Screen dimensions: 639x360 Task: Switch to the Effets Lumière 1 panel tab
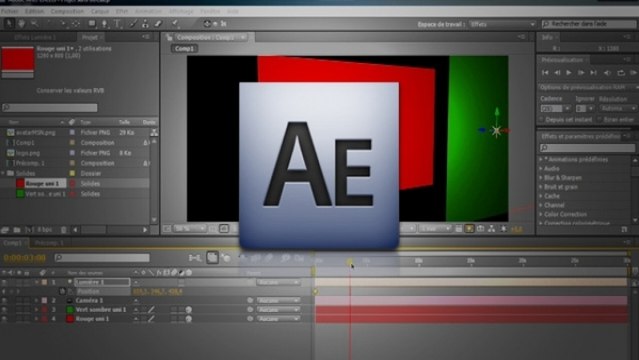[x=35, y=37]
